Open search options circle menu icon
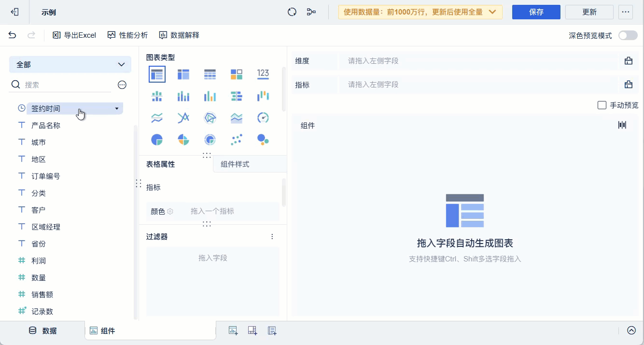 pos(122,85)
